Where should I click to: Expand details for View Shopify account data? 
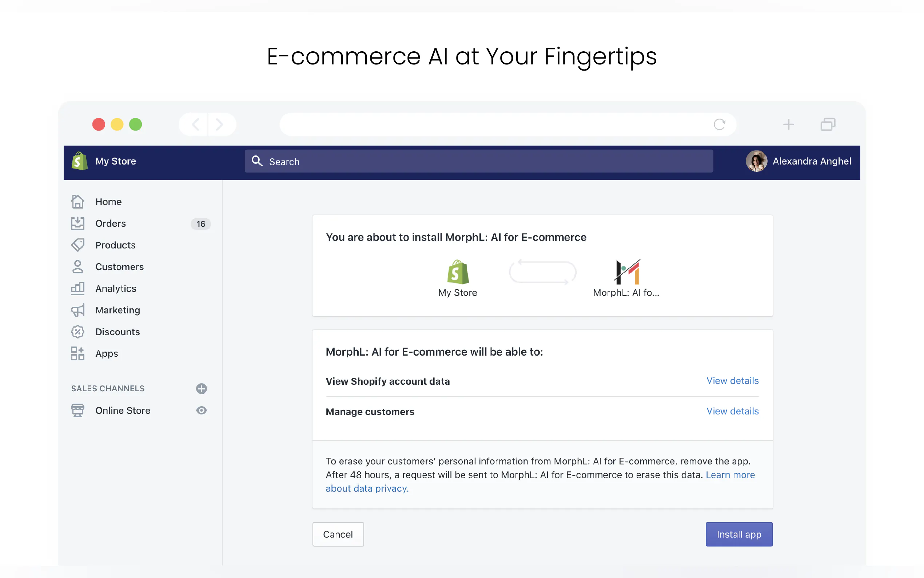732,381
